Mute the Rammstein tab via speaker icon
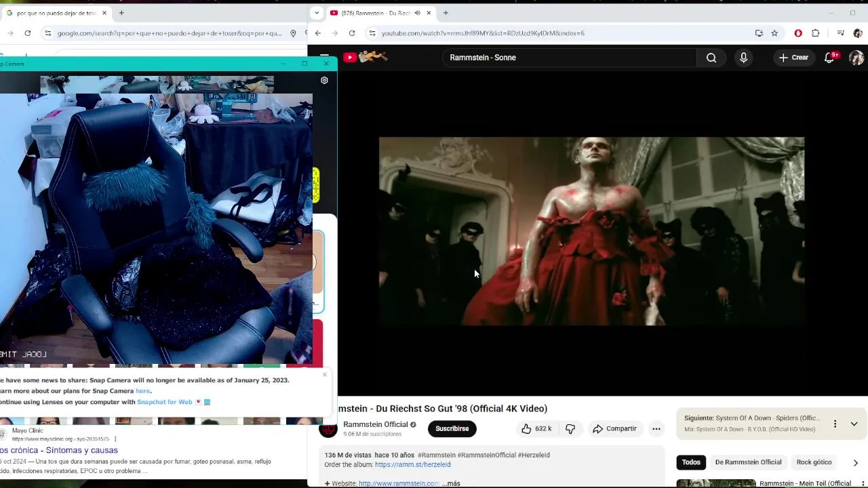Viewport: 868px width, 488px height. click(417, 13)
